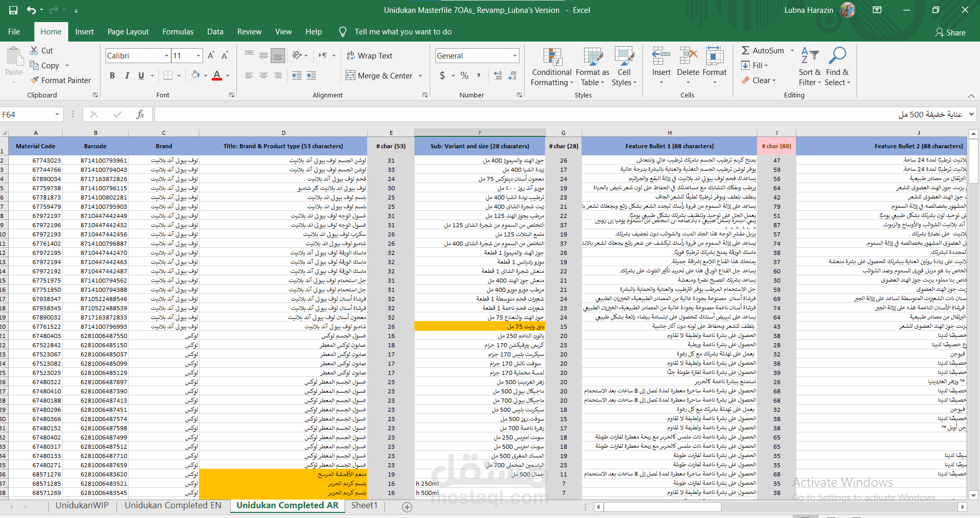Toggle Bold formatting
Image resolution: width=980 pixels, height=518 pixels.
coord(112,75)
